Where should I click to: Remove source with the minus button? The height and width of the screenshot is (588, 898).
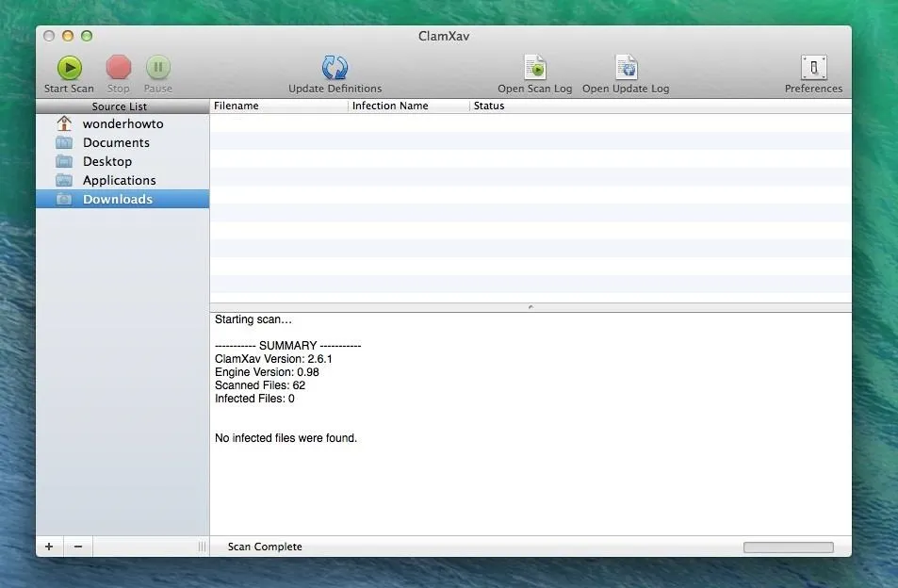(78, 547)
